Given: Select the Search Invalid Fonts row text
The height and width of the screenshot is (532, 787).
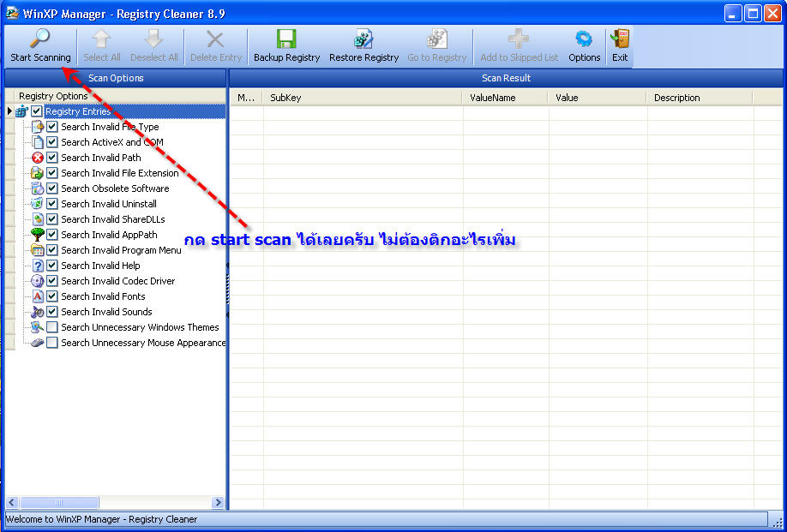Looking at the screenshot, I should [103, 296].
